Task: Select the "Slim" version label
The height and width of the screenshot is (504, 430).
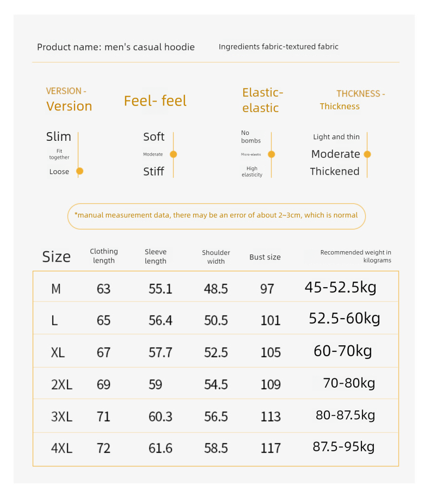Action: 59,136
